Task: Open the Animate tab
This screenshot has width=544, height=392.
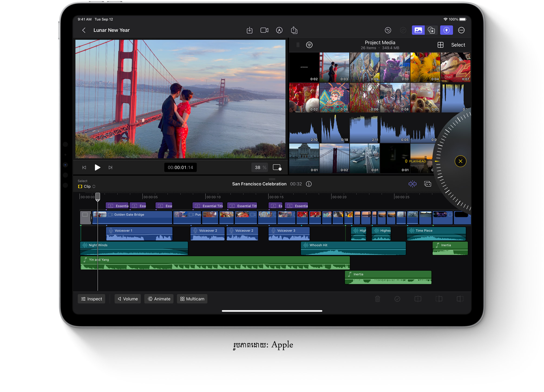Action: pyautogui.click(x=159, y=299)
